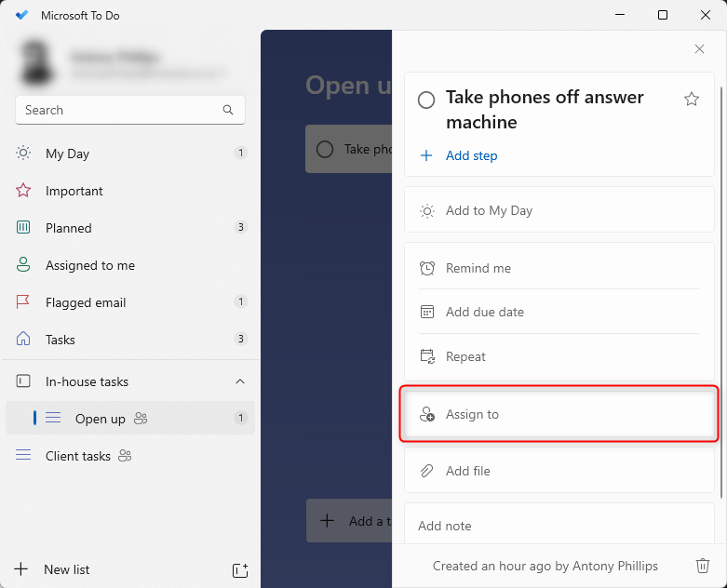Click the search magnifier icon
Viewport: 727px width, 588px height.
tap(228, 110)
